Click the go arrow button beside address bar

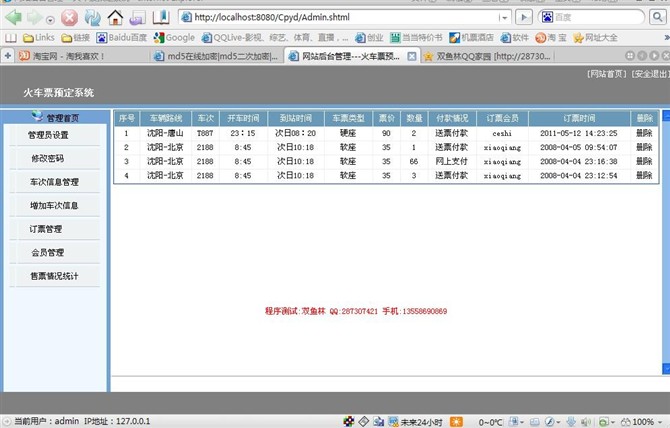(x=523, y=18)
